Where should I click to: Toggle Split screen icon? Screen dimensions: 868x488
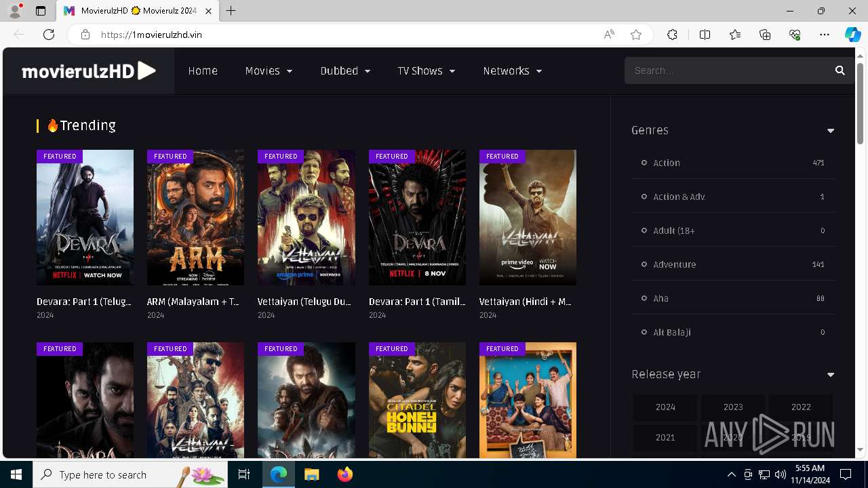point(705,35)
